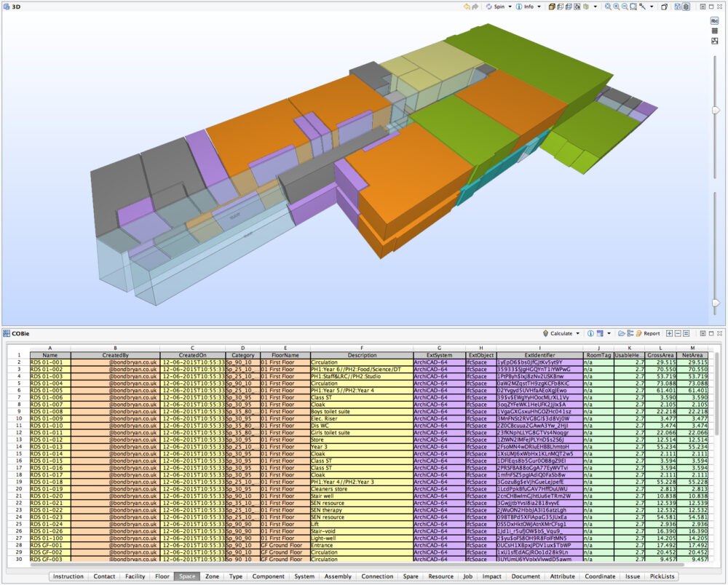Switch to the Zone sheet tab
Viewport: 728px width, 585px height.
[x=212, y=576]
